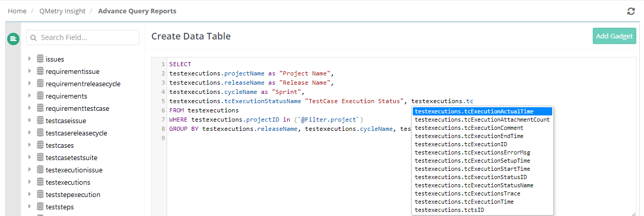Expand the testcasetestsuite tree node
This screenshot has height=216, width=644.
coord(30,158)
